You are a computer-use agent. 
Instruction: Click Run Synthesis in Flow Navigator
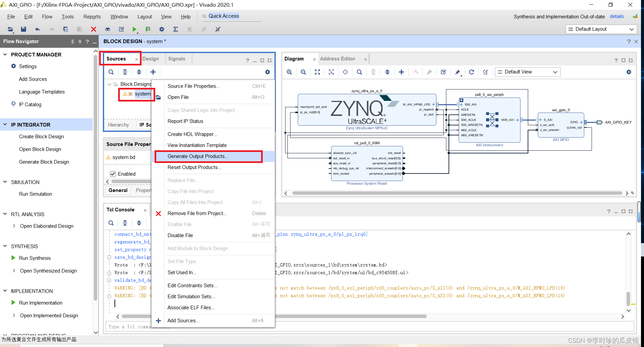[x=35, y=258]
